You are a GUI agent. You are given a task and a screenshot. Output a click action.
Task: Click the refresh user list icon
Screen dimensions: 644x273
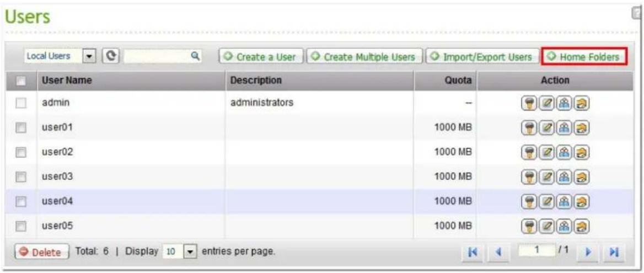[x=110, y=56]
